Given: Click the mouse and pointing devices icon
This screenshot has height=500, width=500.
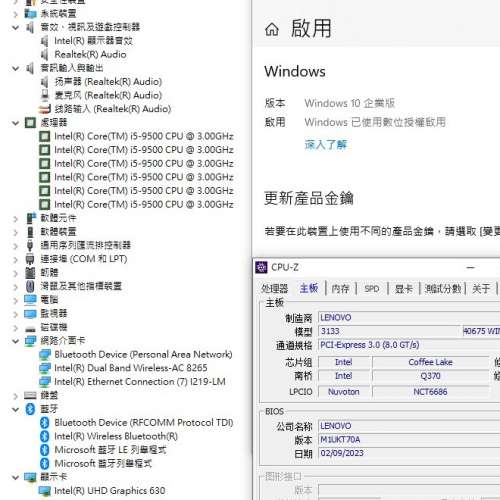Looking at the screenshot, I should coord(30,286).
